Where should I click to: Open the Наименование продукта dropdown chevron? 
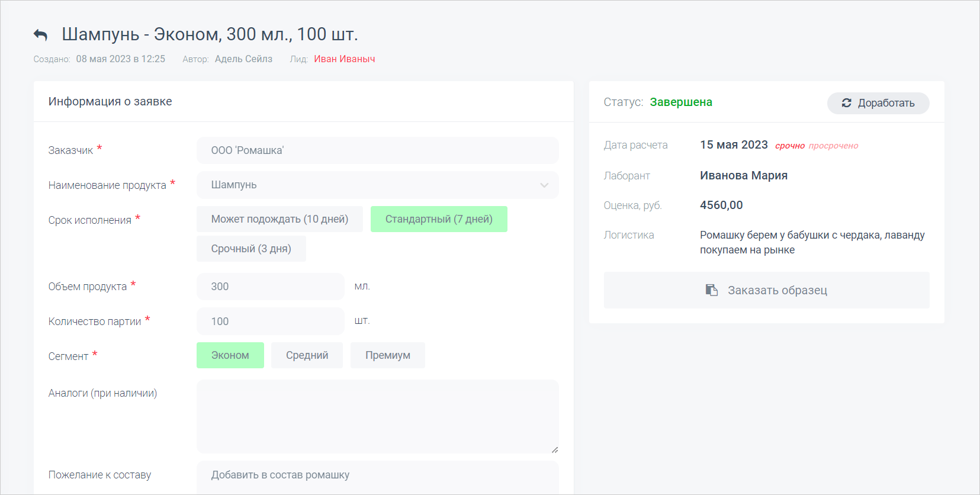[x=544, y=185]
